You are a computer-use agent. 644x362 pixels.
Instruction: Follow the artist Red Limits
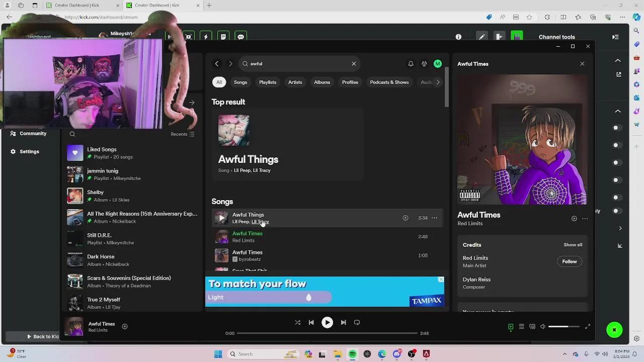569,261
